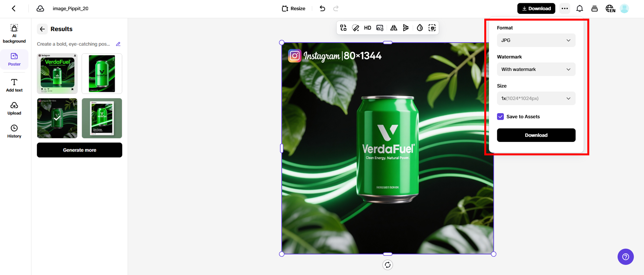Click the top middle edge handle of image
Viewport: 644px width, 275px height.
click(388, 42)
